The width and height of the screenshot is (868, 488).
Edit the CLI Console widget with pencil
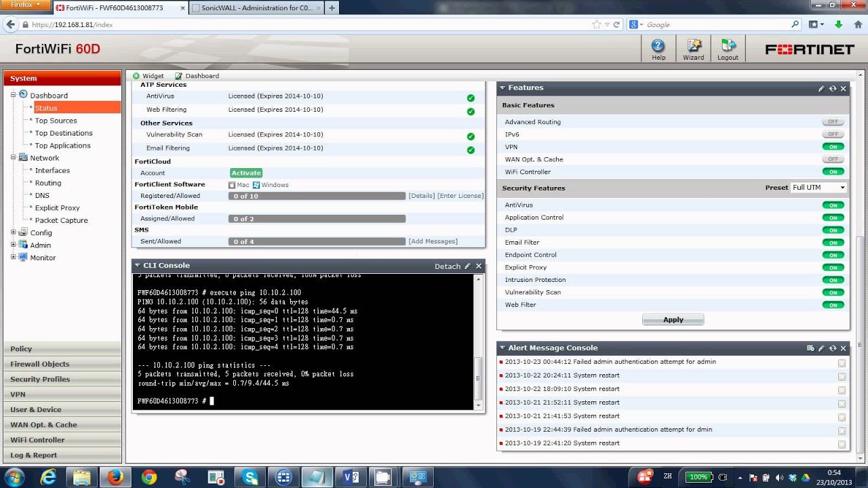pos(467,266)
